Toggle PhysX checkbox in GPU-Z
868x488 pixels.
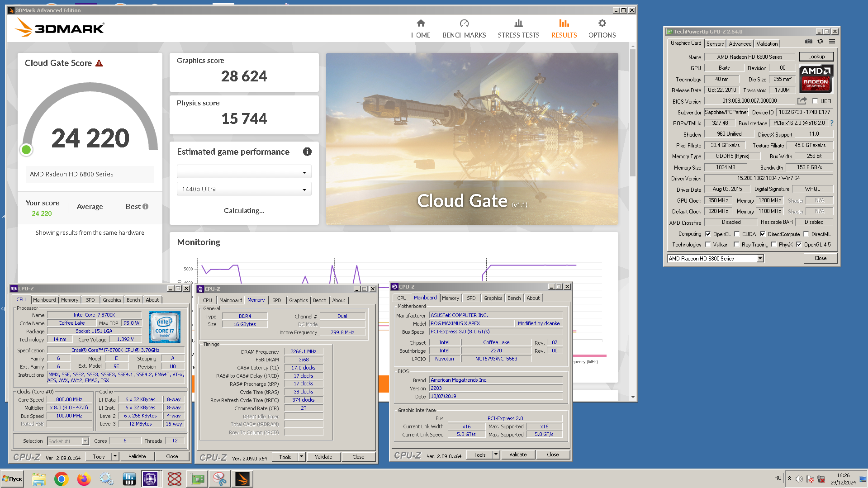click(773, 245)
